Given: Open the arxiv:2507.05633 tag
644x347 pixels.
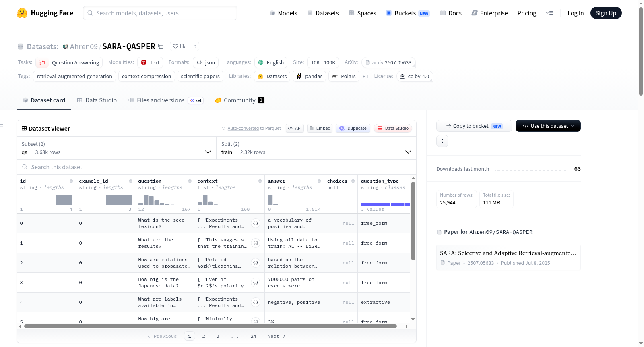Looking at the screenshot, I should click(x=388, y=62).
